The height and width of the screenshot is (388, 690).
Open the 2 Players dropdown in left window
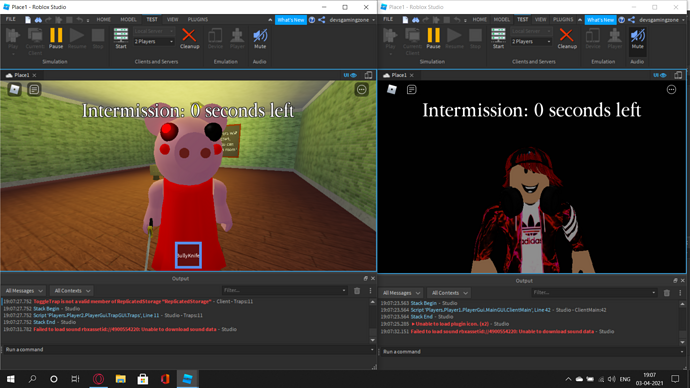point(154,41)
